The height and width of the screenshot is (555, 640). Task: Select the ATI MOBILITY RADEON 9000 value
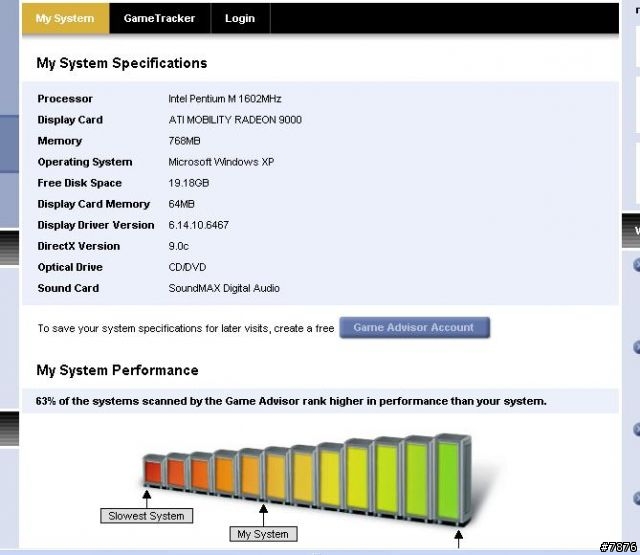(235, 120)
